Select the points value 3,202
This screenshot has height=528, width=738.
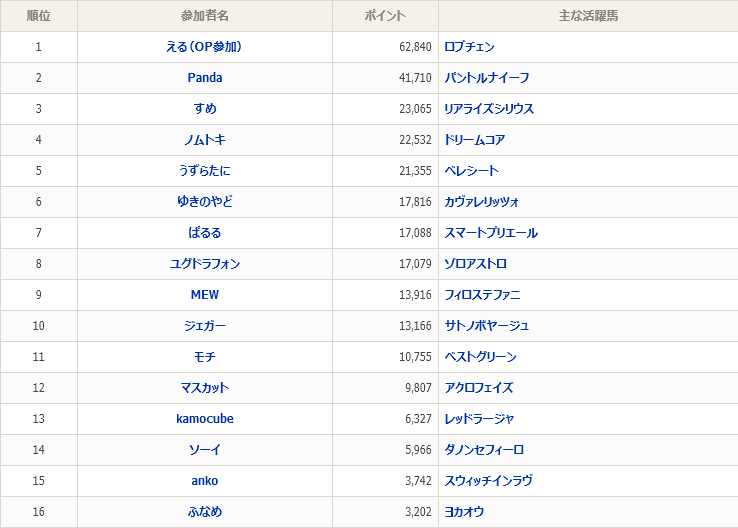pos(418,512)
